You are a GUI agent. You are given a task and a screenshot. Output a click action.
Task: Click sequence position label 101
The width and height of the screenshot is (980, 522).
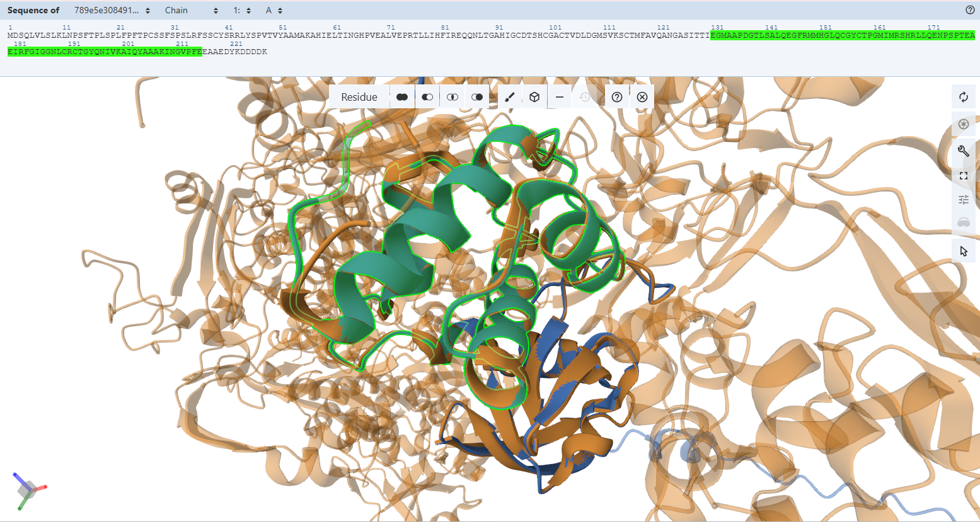coord(555,28)
